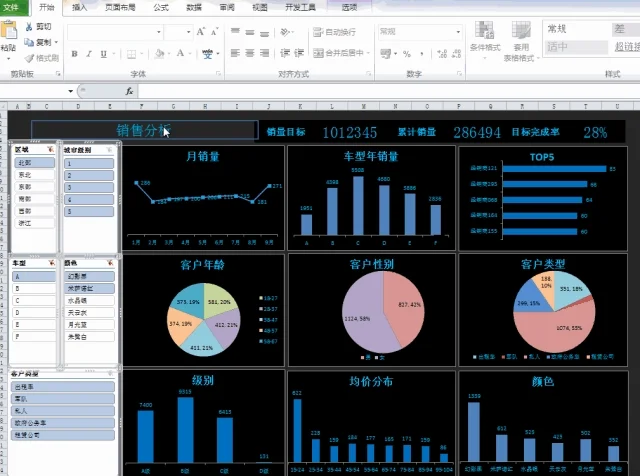Viewport: 640px width, 476px height.
Task: Open the Name Box dropdown arrow
Action: pyautogui.click(x=71, y=91)
